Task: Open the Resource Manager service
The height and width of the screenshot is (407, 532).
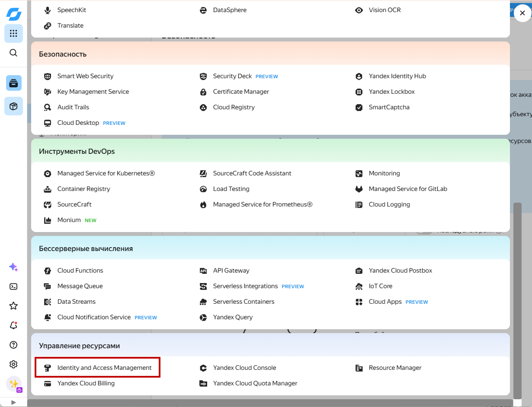Action: pos(394,368)
